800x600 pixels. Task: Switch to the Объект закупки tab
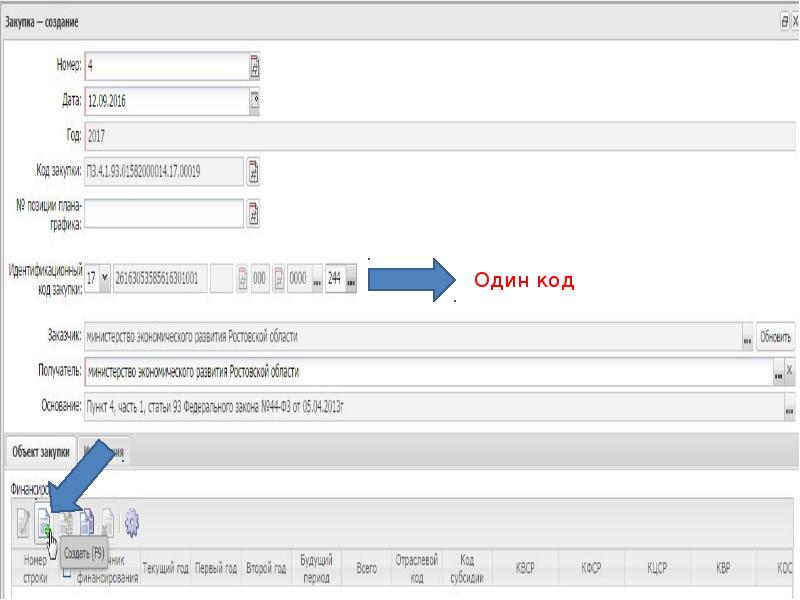point(41,452)
